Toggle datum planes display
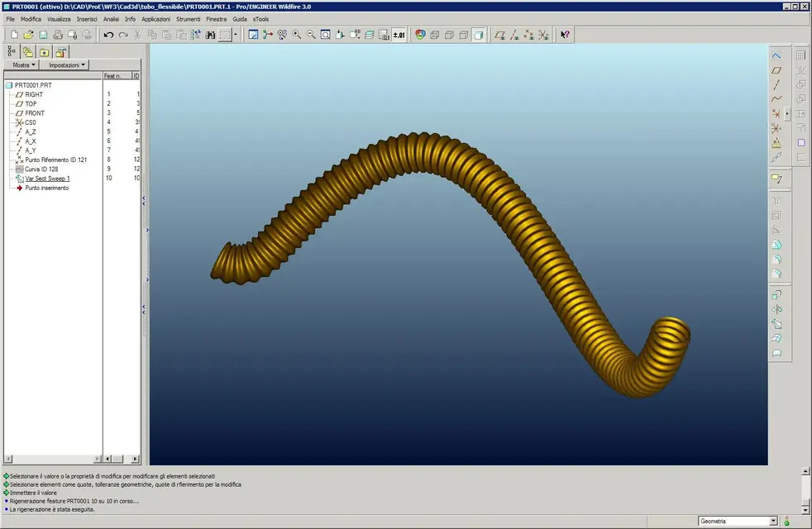812x529 pixels. [x=499, y=35]
